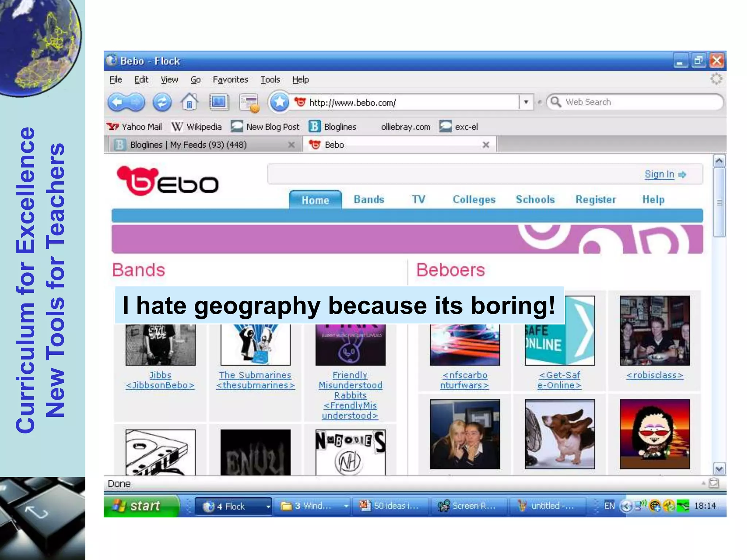Open the olliebray.com bookmark
747x560 pixels.
click(406, 127)
